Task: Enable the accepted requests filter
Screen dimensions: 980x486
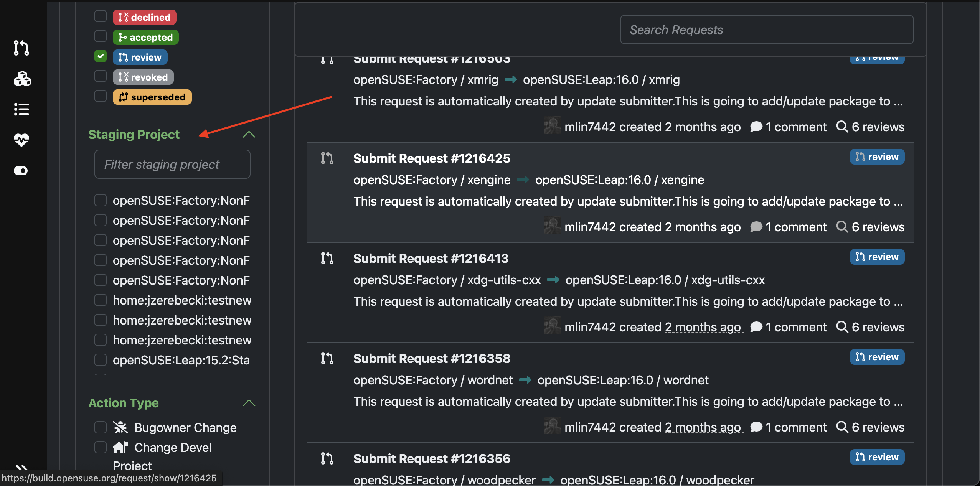Action: [x=100, y=36]
